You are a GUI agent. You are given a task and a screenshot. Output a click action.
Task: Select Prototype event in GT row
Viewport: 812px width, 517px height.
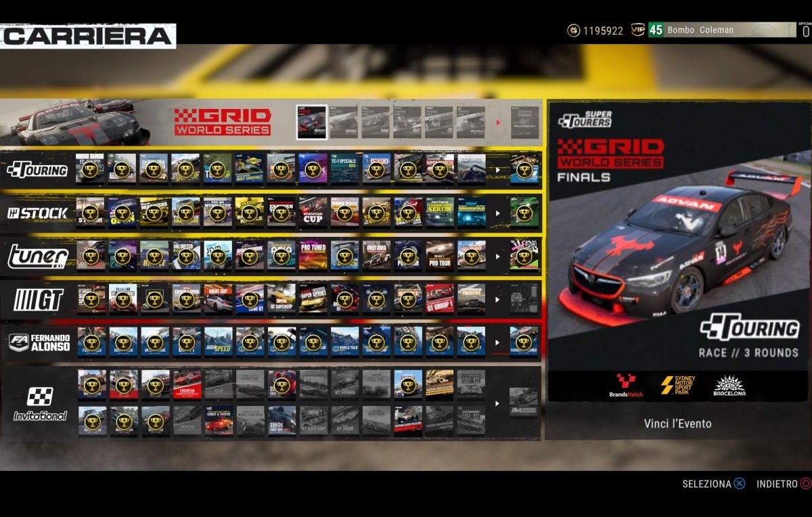tap(471, 299)
